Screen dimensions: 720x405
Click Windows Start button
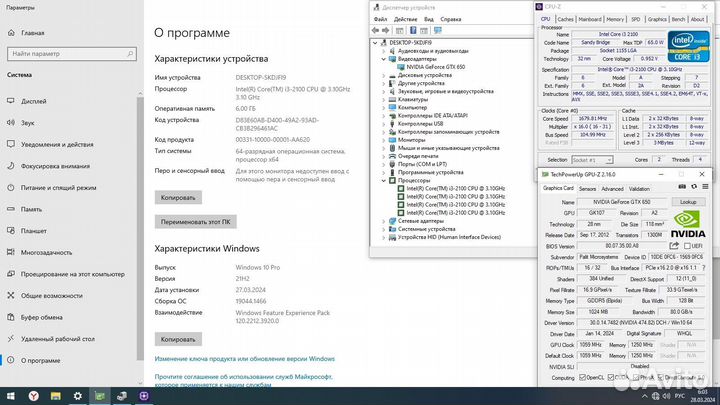[x=11, y=396]
